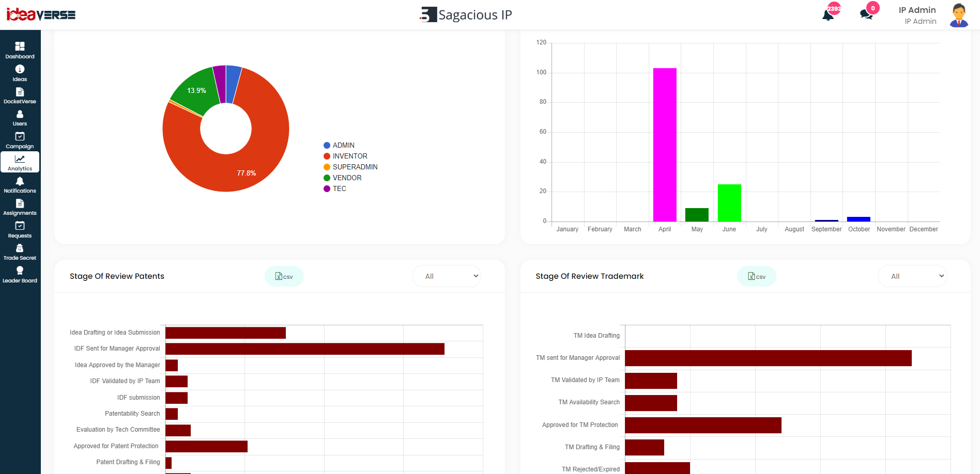The image size is (980, 474).
Task: Toggle TEC legend entry
Action: tap(335, 188)
